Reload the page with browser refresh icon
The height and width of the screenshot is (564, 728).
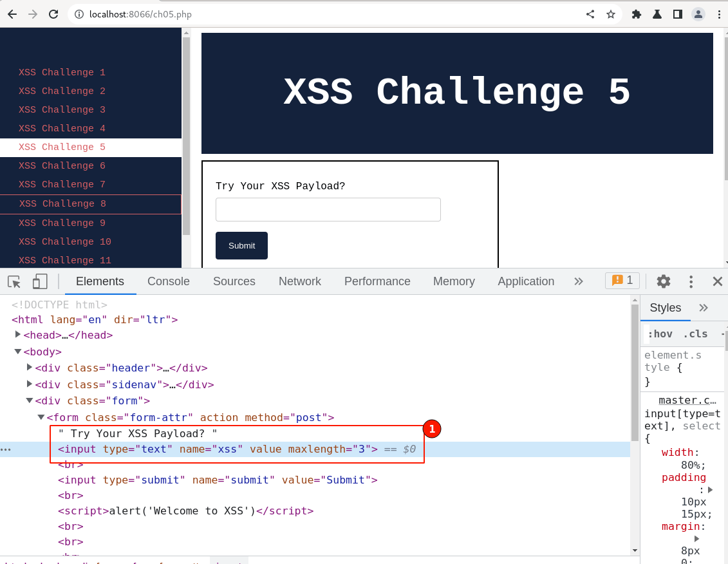(53, 14)
